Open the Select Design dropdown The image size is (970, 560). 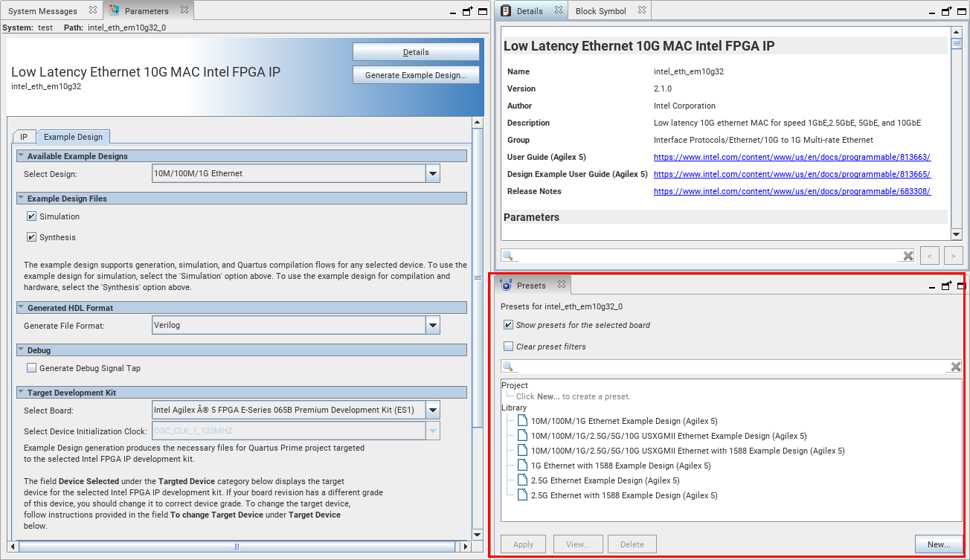pos(433,173)
